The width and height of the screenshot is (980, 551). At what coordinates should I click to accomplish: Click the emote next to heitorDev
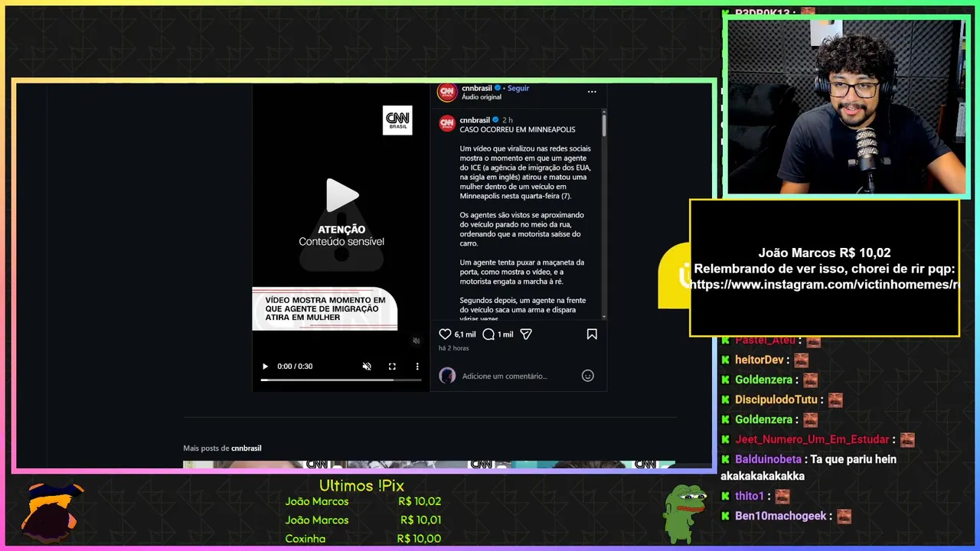tap(802, 360)
